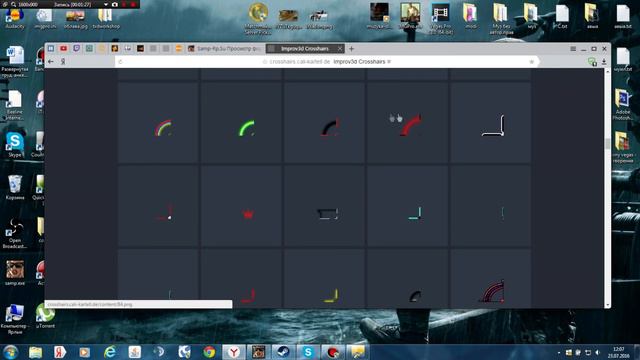
Task: Launch samp.exe desktop icon
Action: click(15, 273)
